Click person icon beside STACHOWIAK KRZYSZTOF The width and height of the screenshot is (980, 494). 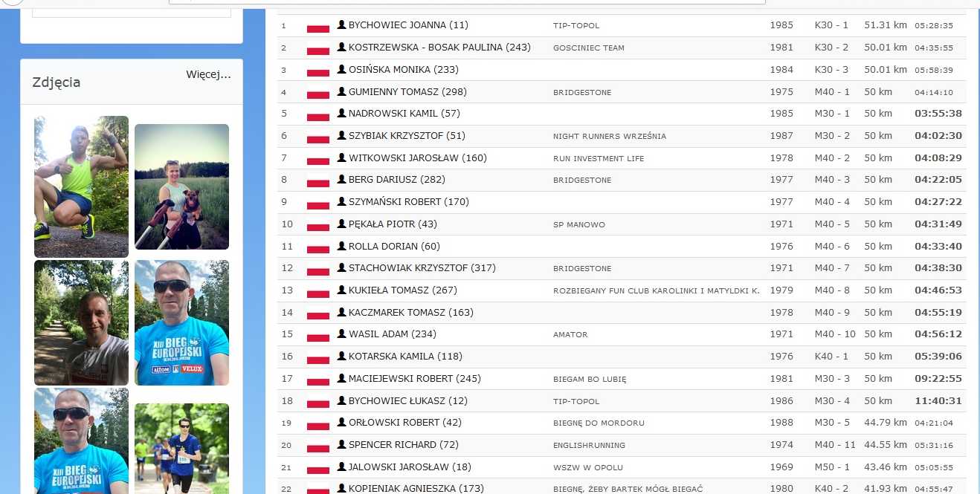[x=341, y=267]
